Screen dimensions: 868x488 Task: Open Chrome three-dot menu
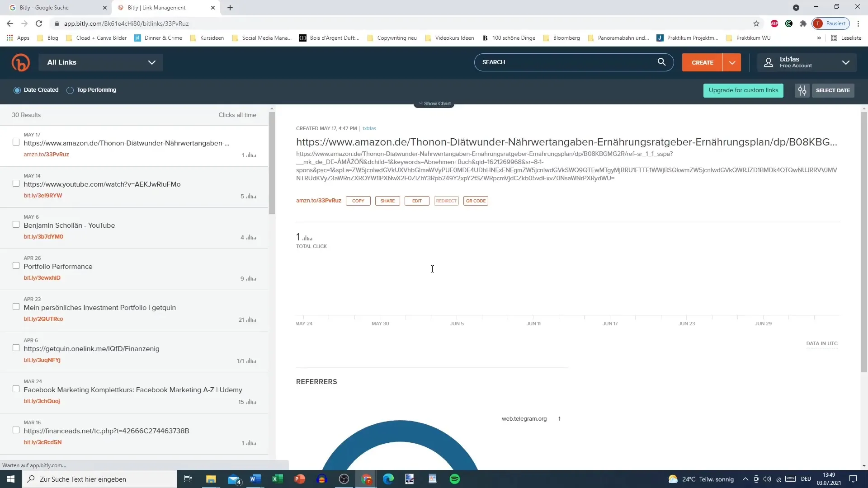[x=858, y=23]
